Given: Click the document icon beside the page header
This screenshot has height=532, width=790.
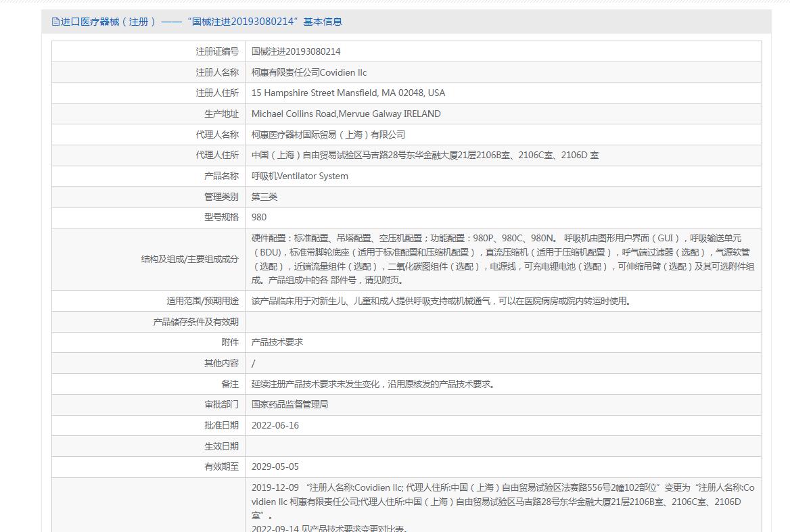Looking at the screenshot, I should click(55, 22).
